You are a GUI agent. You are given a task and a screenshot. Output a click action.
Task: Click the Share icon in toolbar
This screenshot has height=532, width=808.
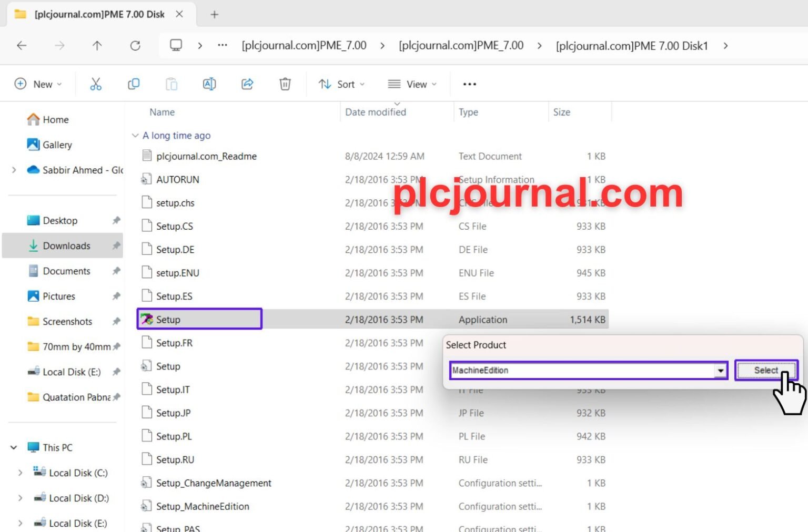(247, 84)
